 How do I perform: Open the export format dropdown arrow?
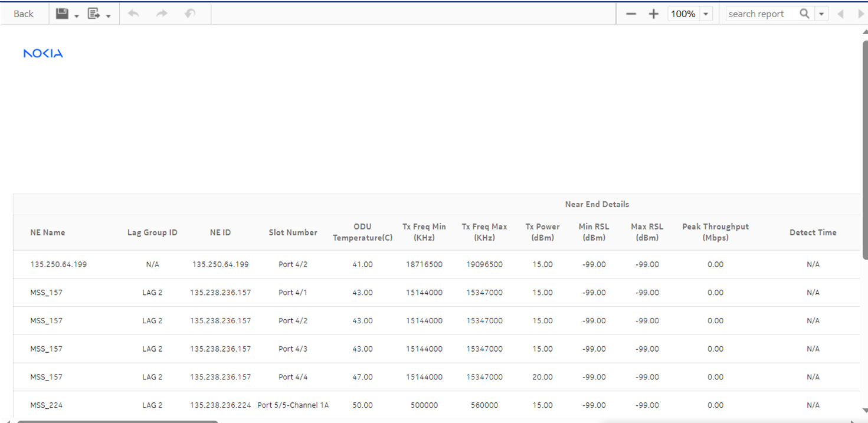[x=109, y=16]
